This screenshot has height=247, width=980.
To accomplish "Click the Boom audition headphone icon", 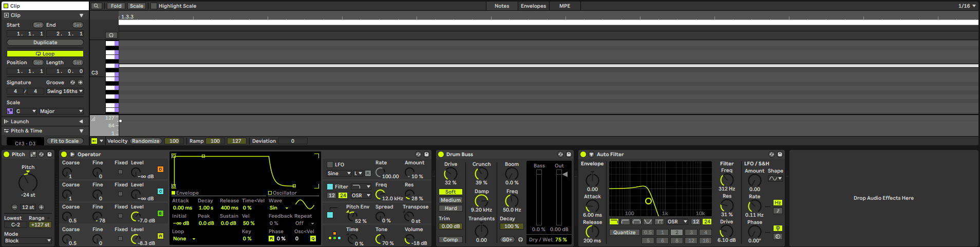I will pos(520,240).
